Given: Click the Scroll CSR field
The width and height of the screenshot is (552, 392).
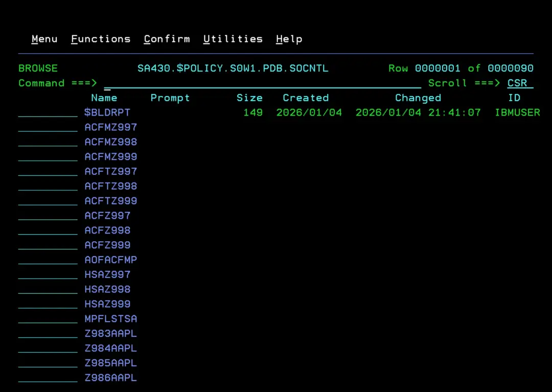Looking at the screenshot, I should point(520,83).
